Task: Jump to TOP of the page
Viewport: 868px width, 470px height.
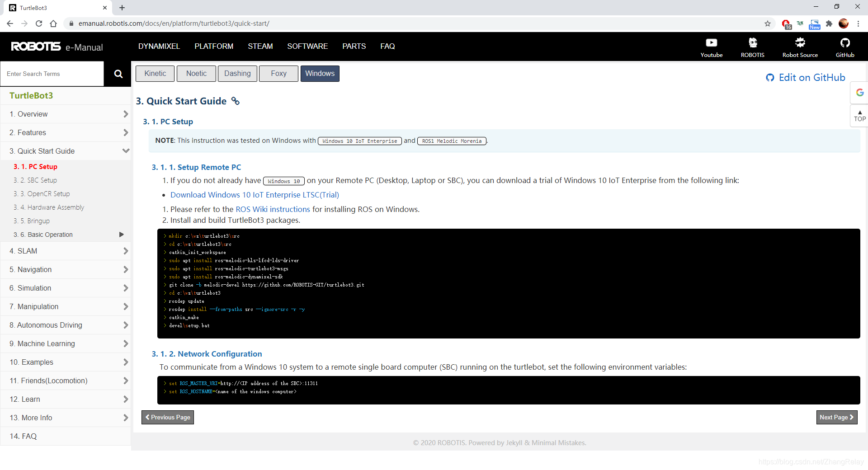Action: coord(859,116)
